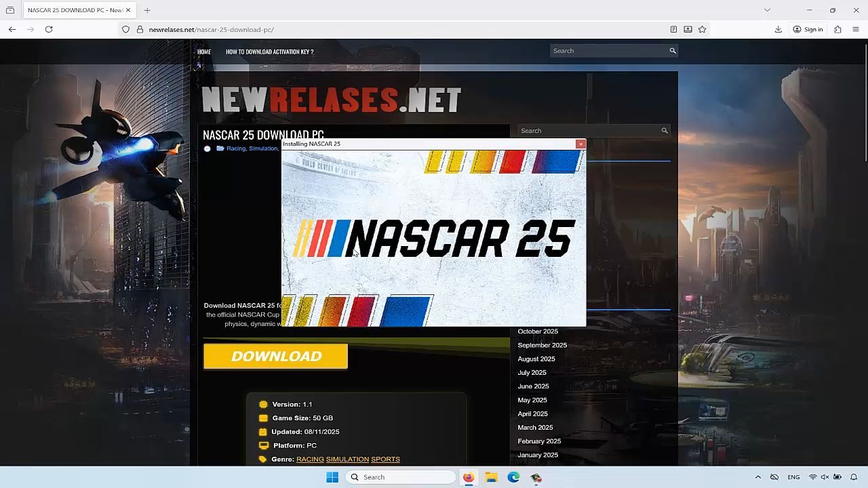Screen dimensions: 868x488
Task: Show hidden system tray icons chevron
Action: (758, 477)
